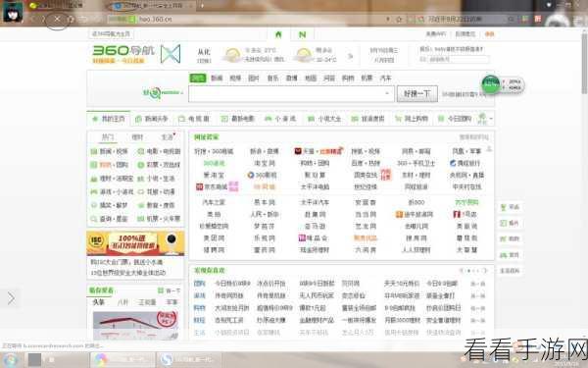Refresh the headlines with 换一下
The image size is (588, 368).
tap(170, 290)
